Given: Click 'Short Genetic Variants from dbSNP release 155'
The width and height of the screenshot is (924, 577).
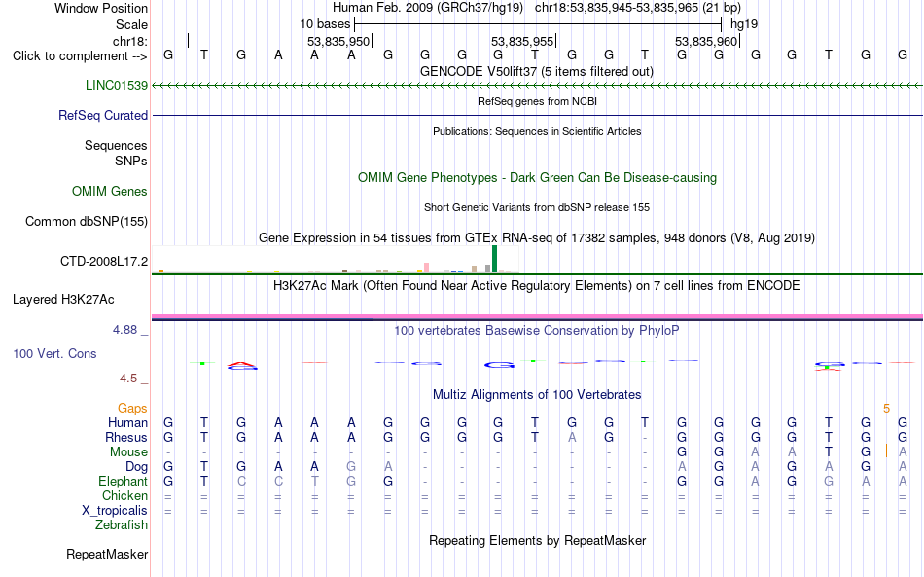Looking at the screenshot, I should [x=537, y=207].
